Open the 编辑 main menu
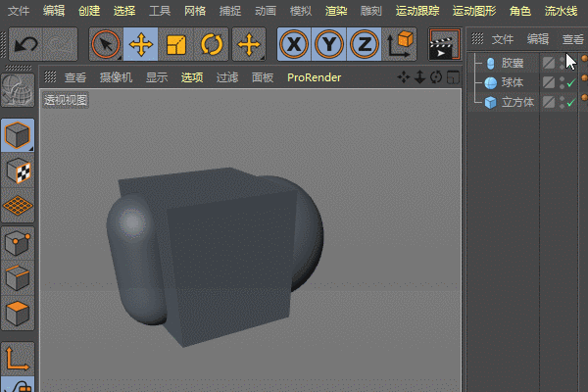 click(x=54, y=11)
